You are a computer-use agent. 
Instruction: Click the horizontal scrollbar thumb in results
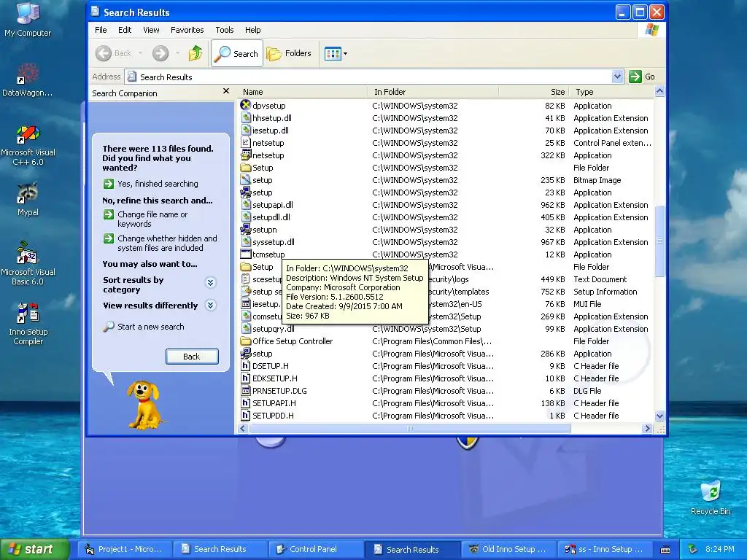pos(410,429)
